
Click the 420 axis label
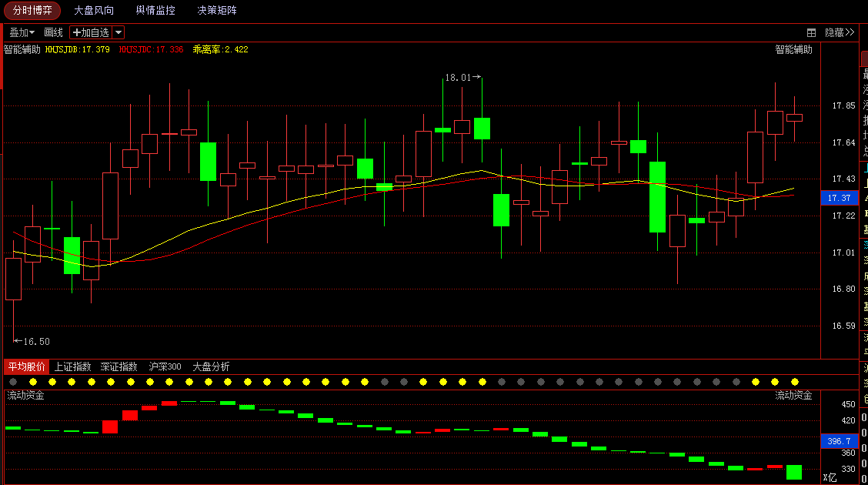click(848, 421)
